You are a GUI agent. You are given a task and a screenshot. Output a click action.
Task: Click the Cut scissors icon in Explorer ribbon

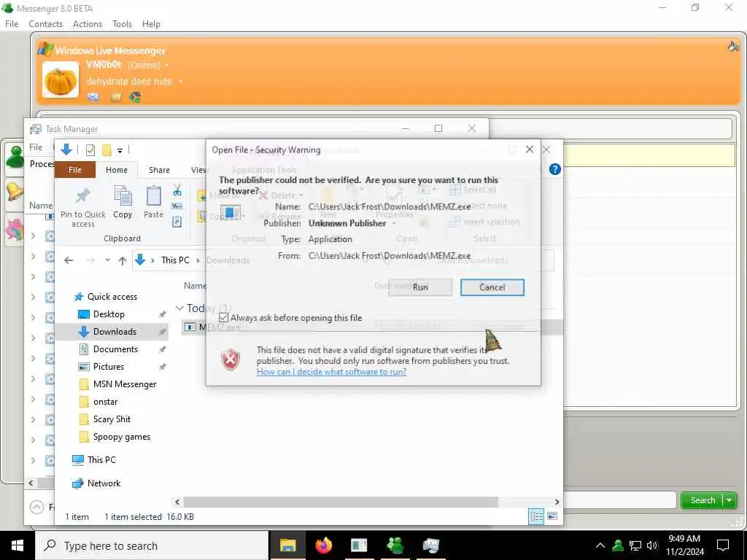(x=177, y=190)
